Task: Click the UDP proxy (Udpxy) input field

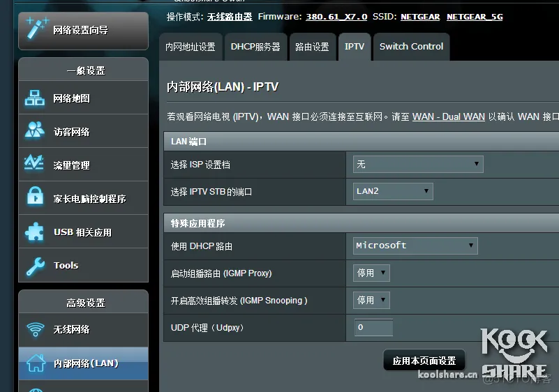Action: coord(373,327)
